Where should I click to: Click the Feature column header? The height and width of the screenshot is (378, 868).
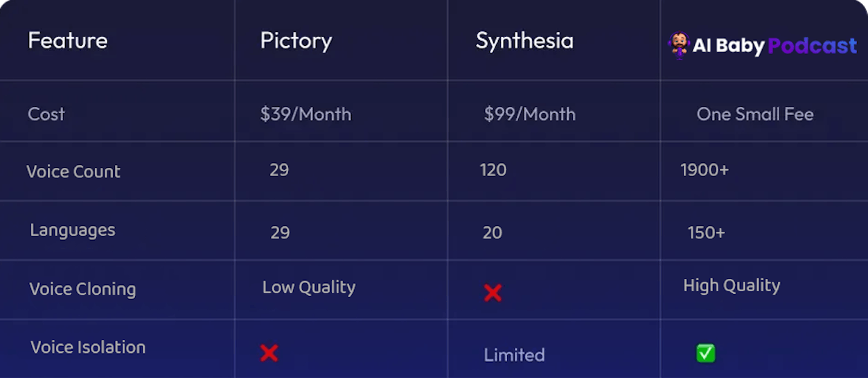pos(68,41)
